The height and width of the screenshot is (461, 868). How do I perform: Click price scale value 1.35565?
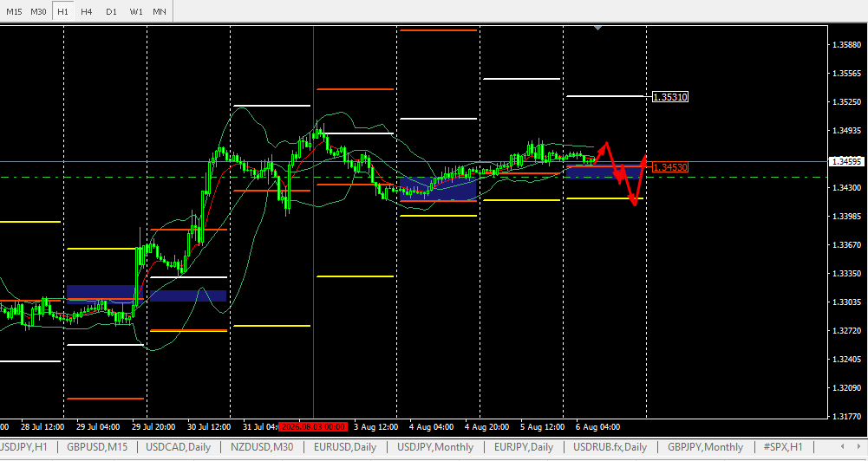pos(847,73)
